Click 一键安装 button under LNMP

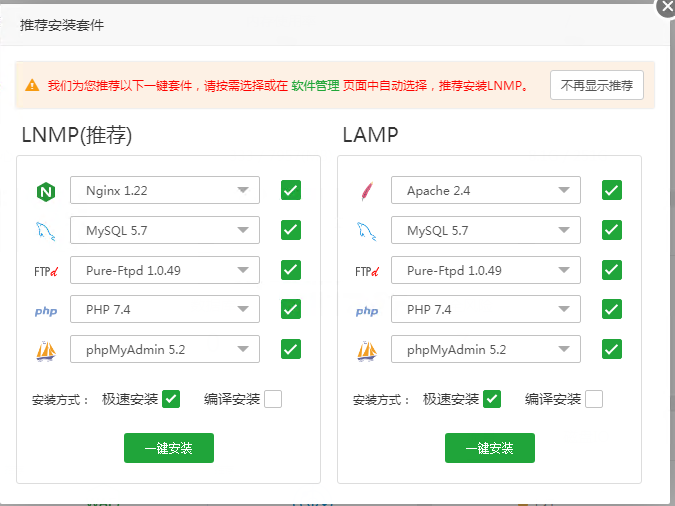tap(169, 448)
